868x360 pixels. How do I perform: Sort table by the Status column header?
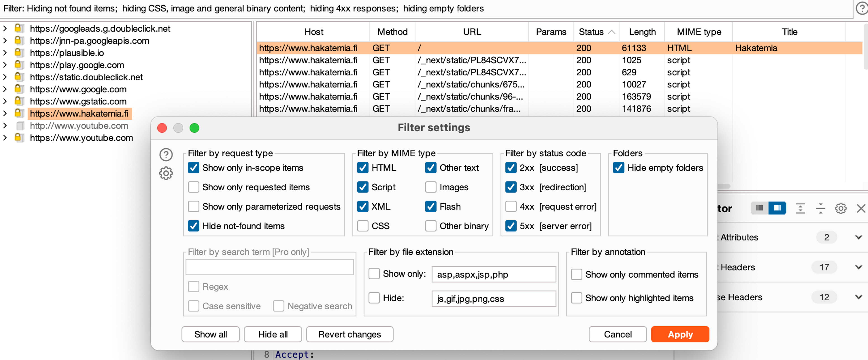click(x=591, y=32)
